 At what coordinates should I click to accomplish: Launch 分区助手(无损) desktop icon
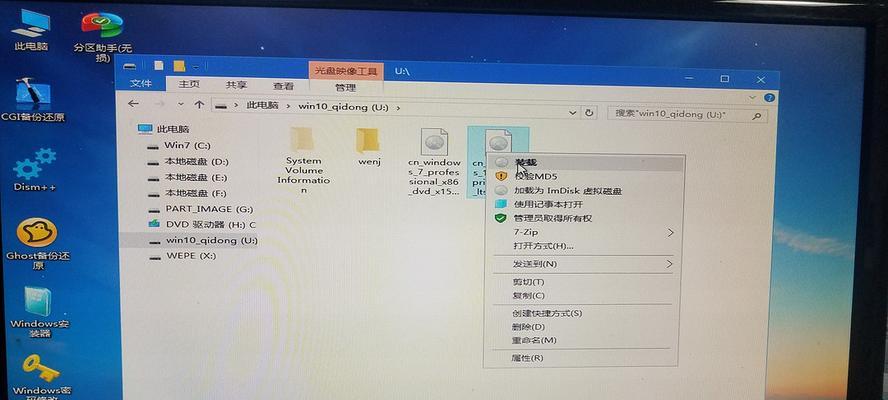click(x=103, y=36)
